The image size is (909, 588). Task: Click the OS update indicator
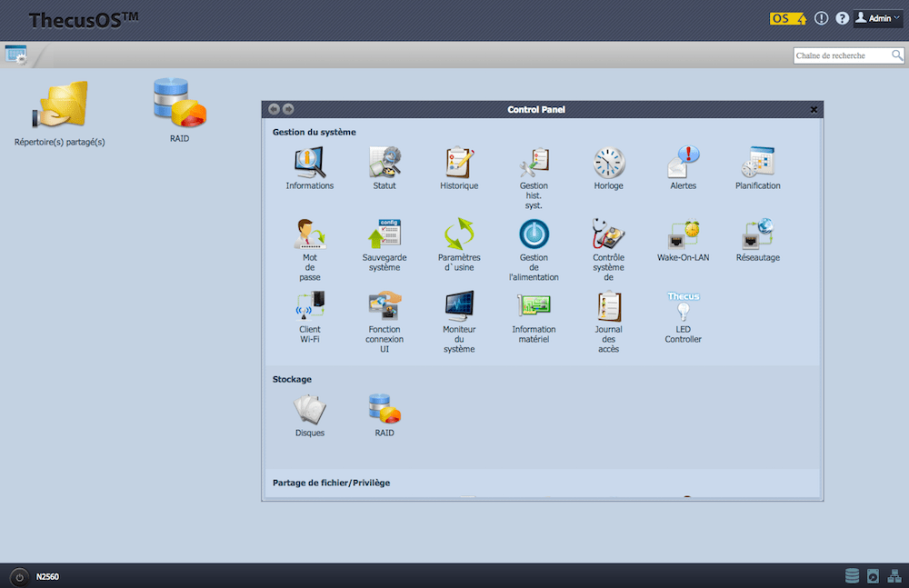point(788,18)
